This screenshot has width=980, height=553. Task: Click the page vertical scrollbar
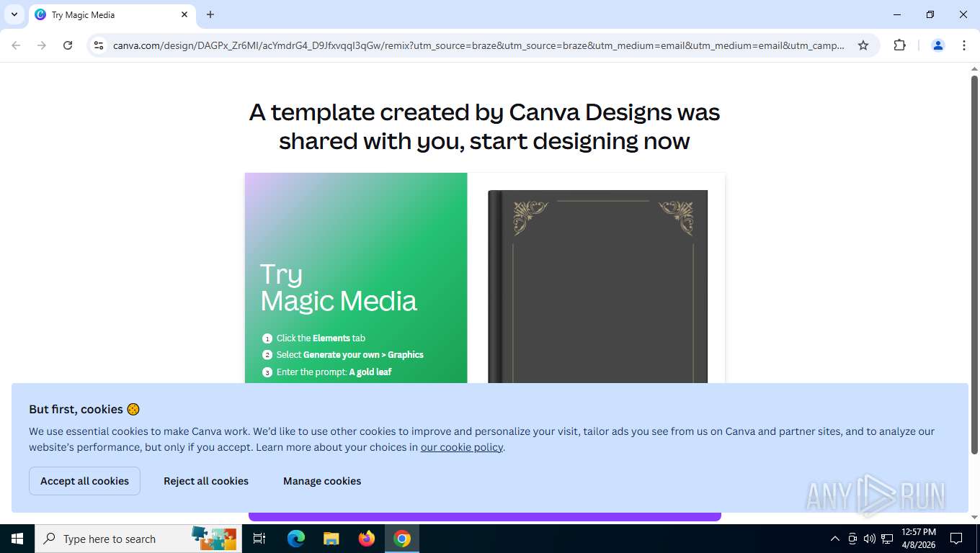click(x=974, y=264)
